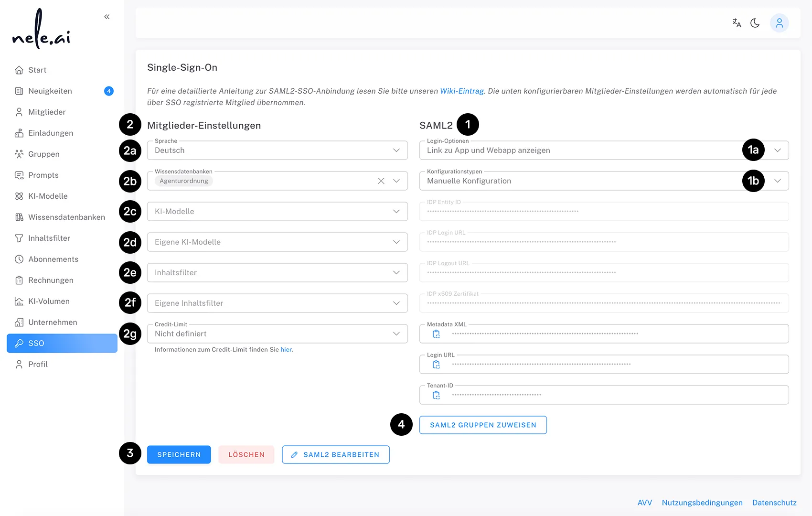Viewport: 812px width, 516px height.
Task: Click the SSO key icon in the sidebar
Action: [x=19, y=343]
